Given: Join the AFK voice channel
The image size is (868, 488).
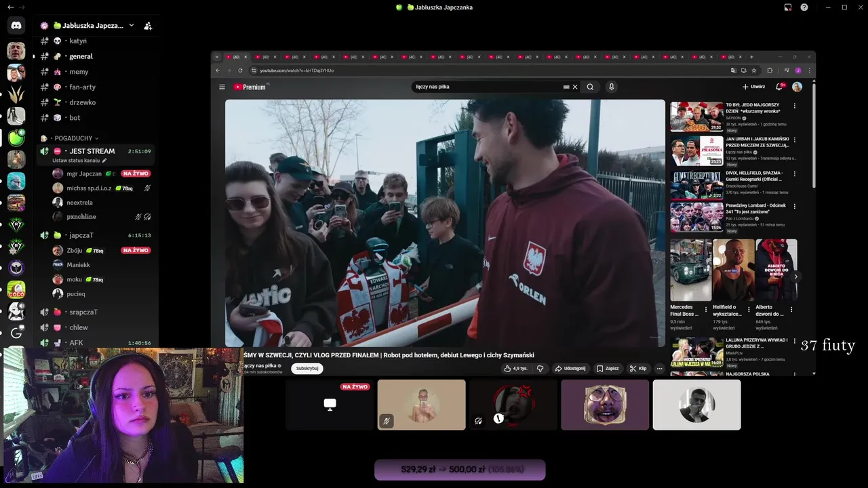Looking at the screenshot, I should [x=96, y=343].
